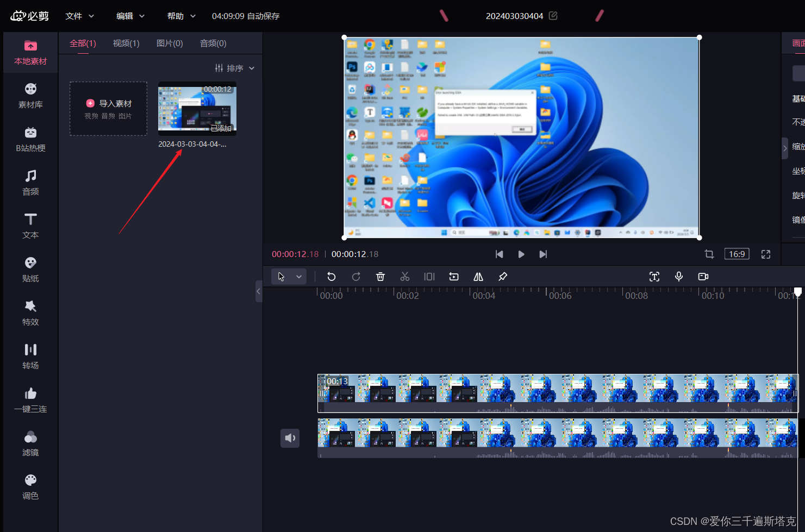Toggle the right properties panel chevron
805x532 pixels.
(x=785, y=148)
